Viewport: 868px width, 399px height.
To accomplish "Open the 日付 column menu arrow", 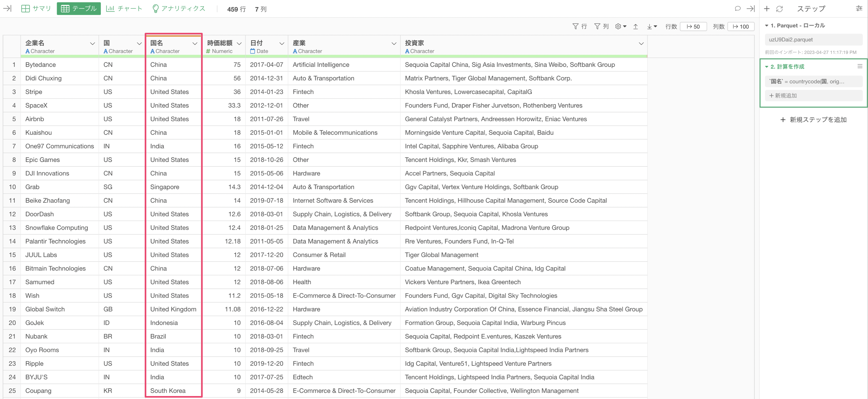I will [282, 44].
